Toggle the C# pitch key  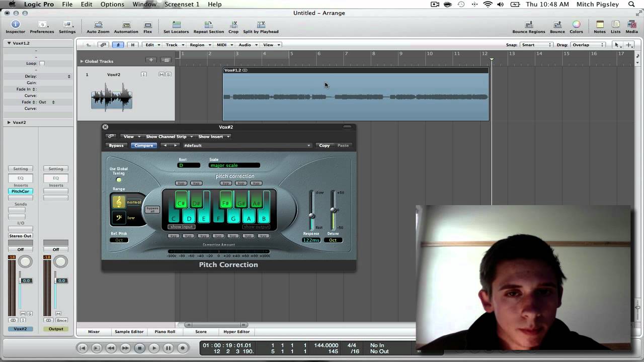tap(181, 200)
